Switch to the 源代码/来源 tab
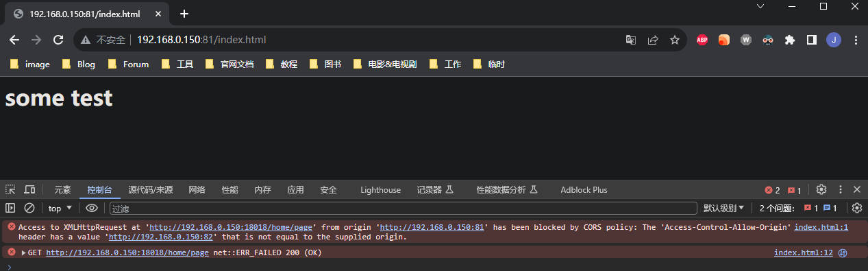This screenshot has width=868, height=271. (x=151, y=190)
